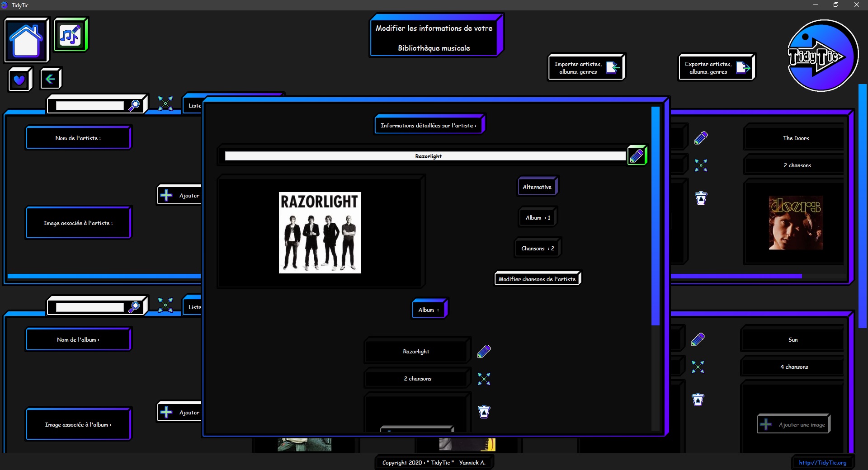Click 2 chansons under The Doors
The height and width of the screenshot is (470, 868).
coord(797,165)
